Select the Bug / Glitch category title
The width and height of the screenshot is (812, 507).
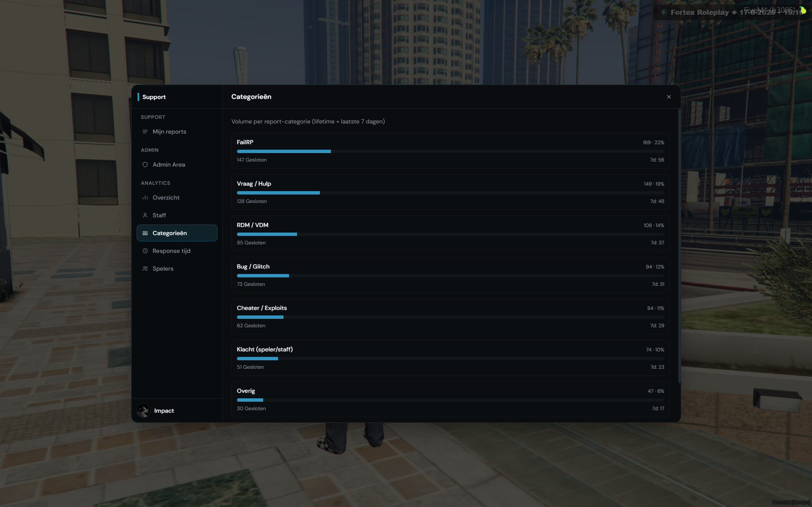253,266
